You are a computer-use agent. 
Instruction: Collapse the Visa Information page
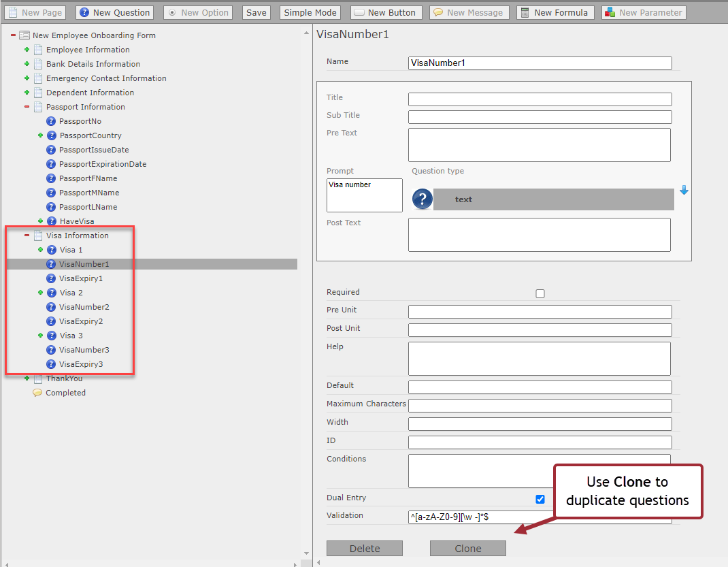(x=27, y=236)
